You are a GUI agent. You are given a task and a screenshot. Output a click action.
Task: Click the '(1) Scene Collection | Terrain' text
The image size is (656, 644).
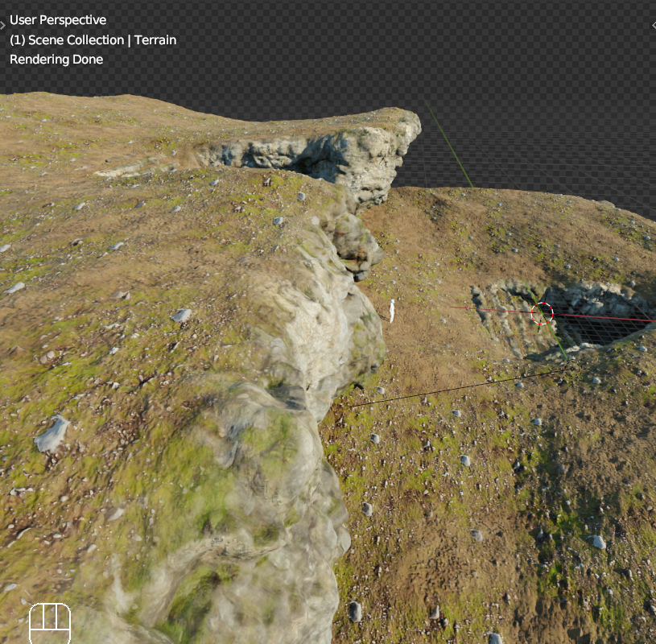93,39
